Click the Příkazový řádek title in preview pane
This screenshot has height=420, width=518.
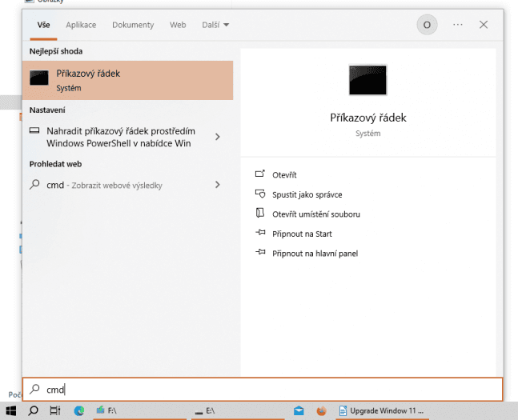point(368,118)
